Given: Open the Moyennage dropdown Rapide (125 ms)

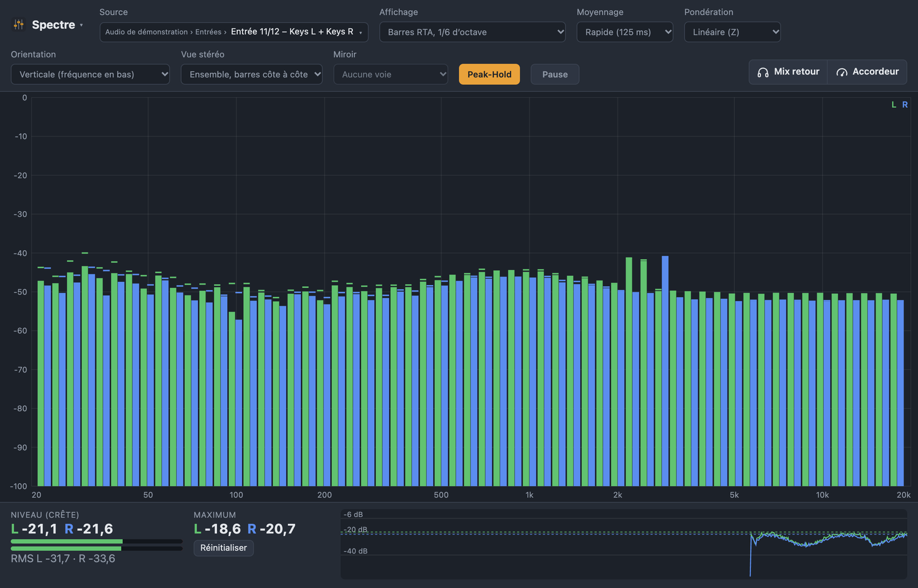Looking at the screenshot, I should (625, 32).
